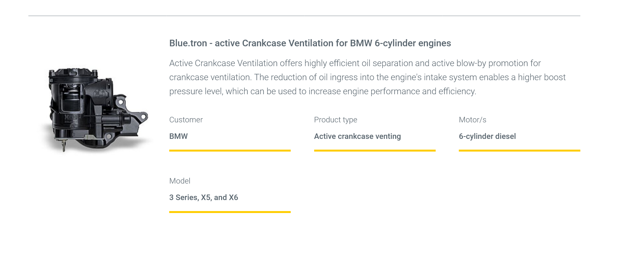The height and width of the screenshot is (256, 644).
Task: Click the Blue.tron product title heading
Action: click(x=310, y=43)
